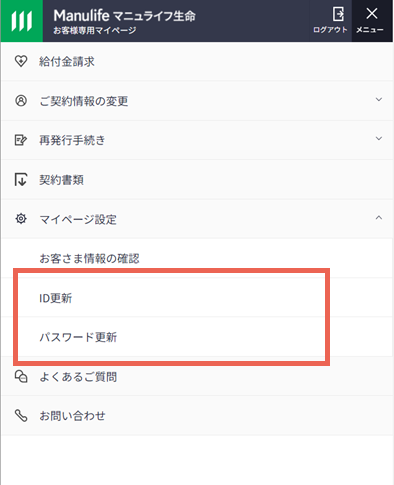Click the green Manulife logo icon
The image size is (394, 485).
(x=22, y=21)
